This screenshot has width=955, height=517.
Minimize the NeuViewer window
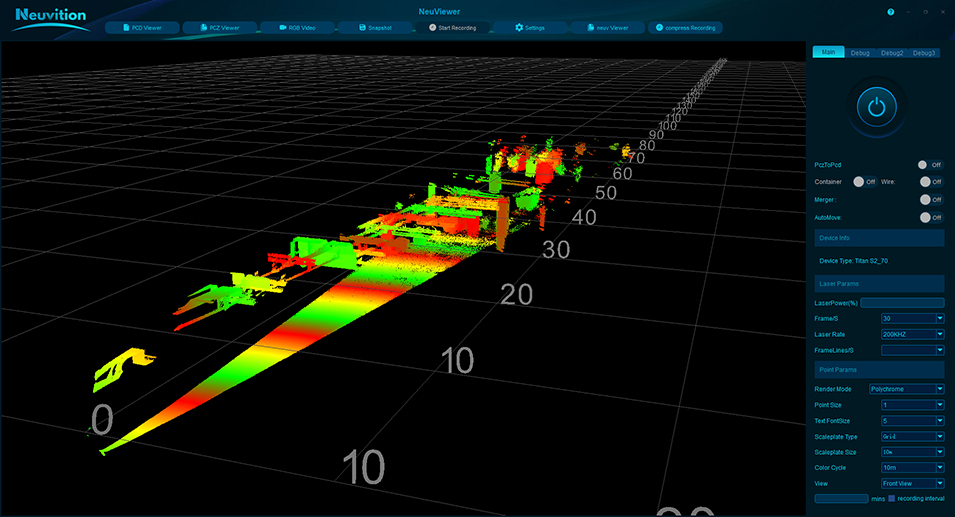(908, 12)
